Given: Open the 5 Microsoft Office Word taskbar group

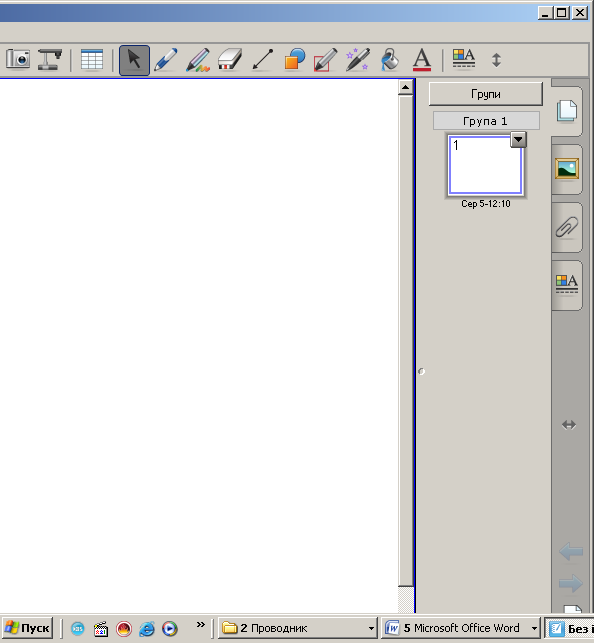Looking at the screenshot, I should [460, 628].
